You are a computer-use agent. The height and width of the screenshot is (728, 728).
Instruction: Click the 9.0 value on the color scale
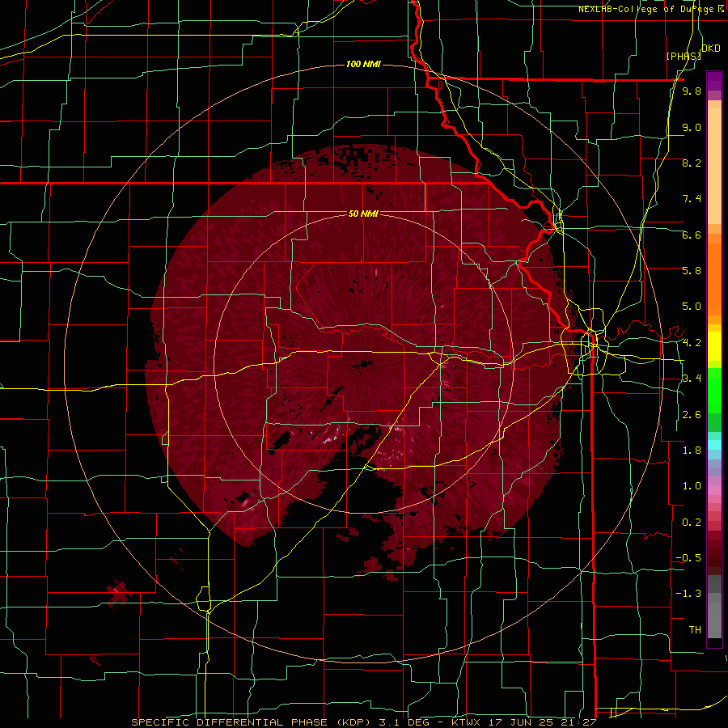point(692,127)
